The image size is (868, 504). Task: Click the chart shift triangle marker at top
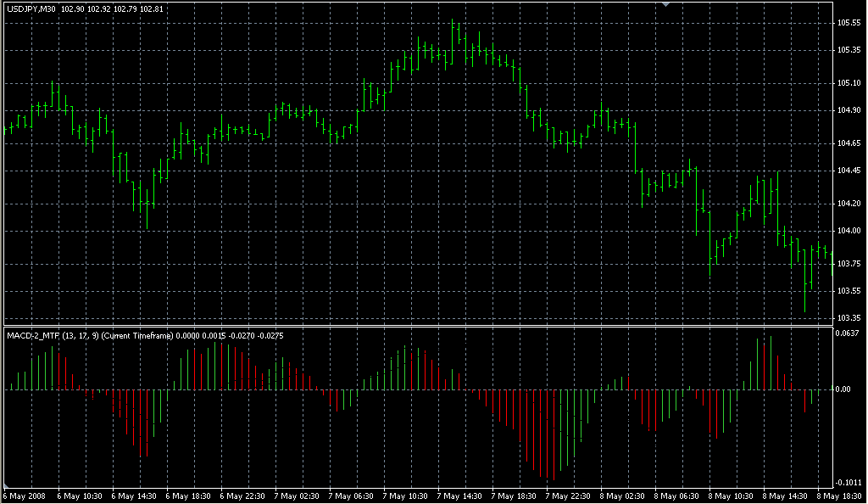click(666, 4)
